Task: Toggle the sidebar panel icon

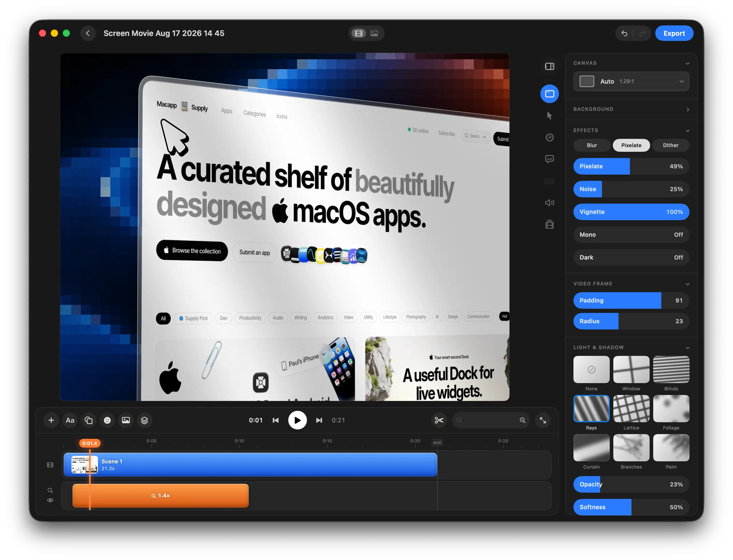Action: tap(550, 66)
